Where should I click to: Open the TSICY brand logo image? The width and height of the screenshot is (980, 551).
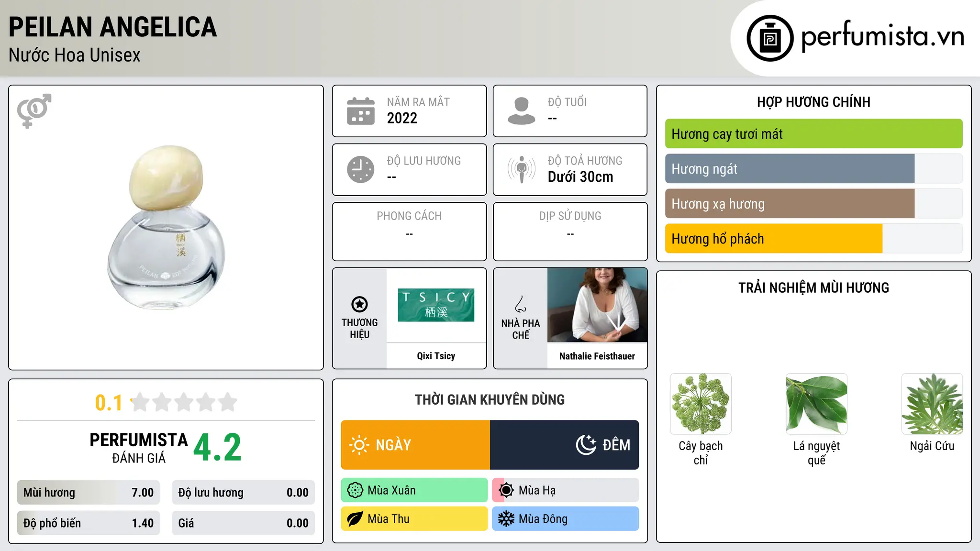[x=436, y=305]
